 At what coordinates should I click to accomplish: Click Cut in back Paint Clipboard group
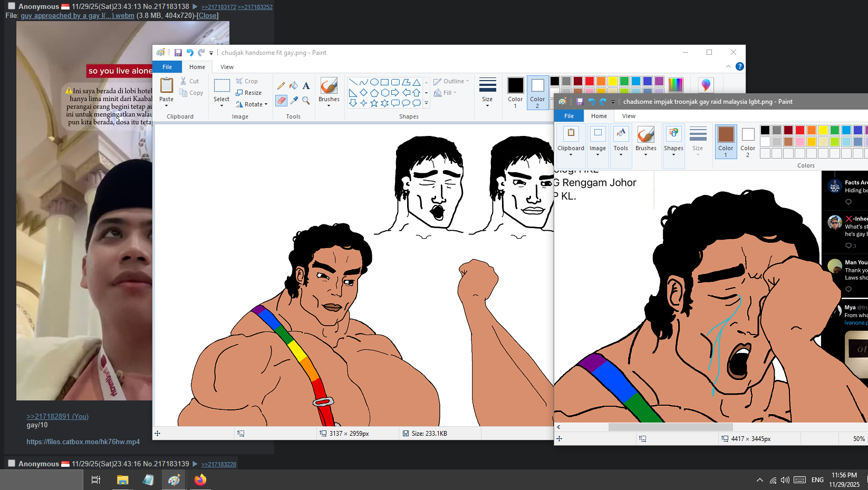189,81
